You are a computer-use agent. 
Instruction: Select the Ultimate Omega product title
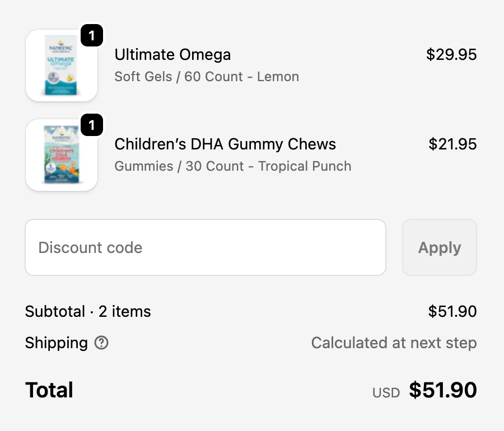(172, 55)
